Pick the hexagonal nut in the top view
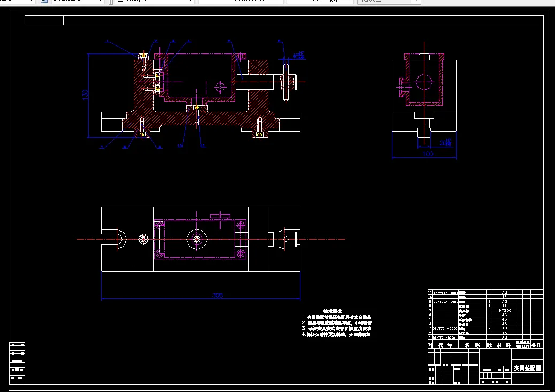Viewport: 555px width, 392px height. coord(197,240)
